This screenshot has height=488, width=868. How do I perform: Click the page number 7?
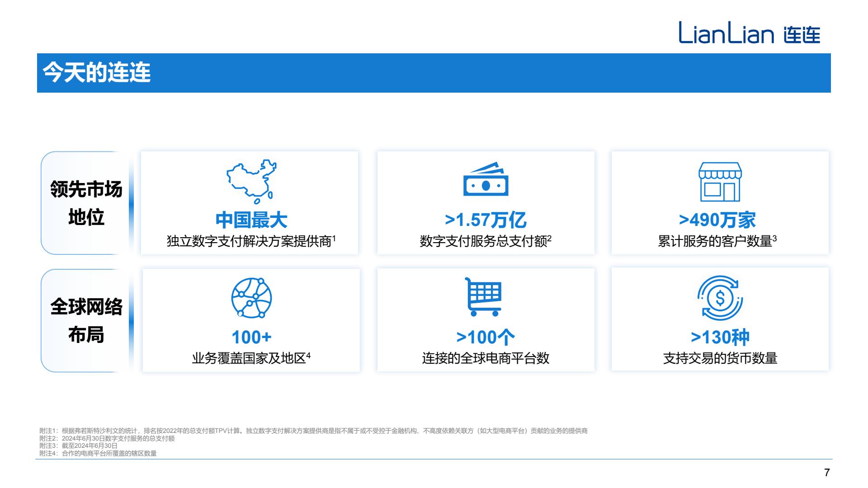(x=827, y=473)
